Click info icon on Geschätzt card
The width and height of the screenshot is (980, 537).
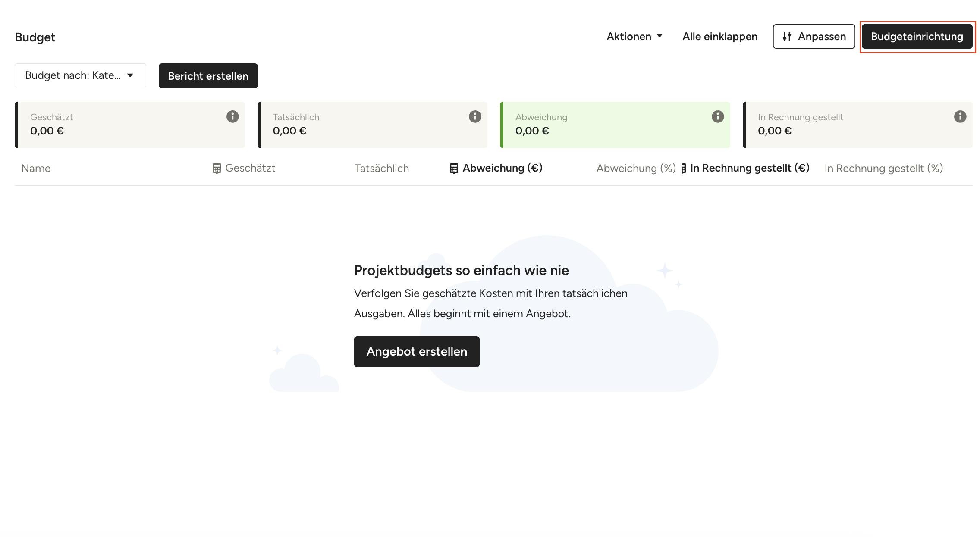pos(232,116)
